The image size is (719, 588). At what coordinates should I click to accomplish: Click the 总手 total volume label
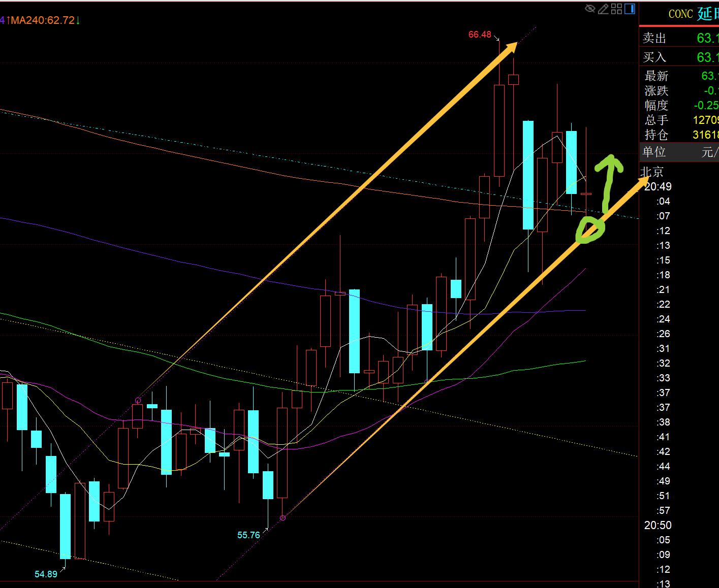[657, 120]
